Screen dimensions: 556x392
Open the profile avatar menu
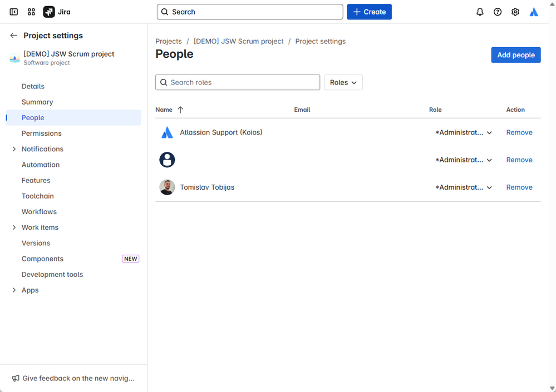tap(534, 12)
